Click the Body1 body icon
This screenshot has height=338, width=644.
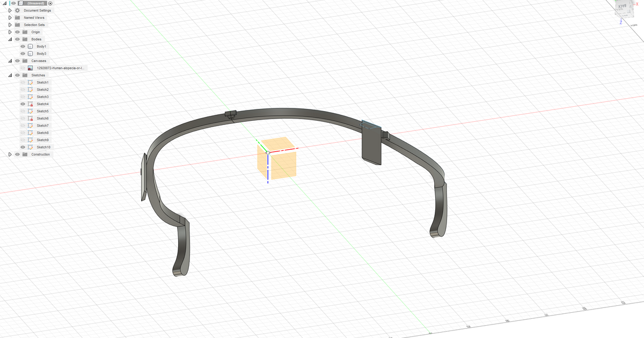pyautogui.click(x=31, y=47)
